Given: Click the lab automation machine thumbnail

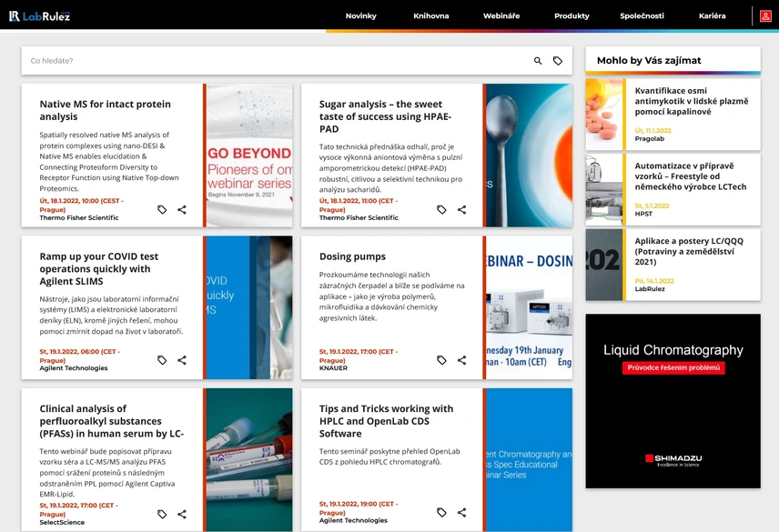Looking at the screenshot, I should click(603, 189).
